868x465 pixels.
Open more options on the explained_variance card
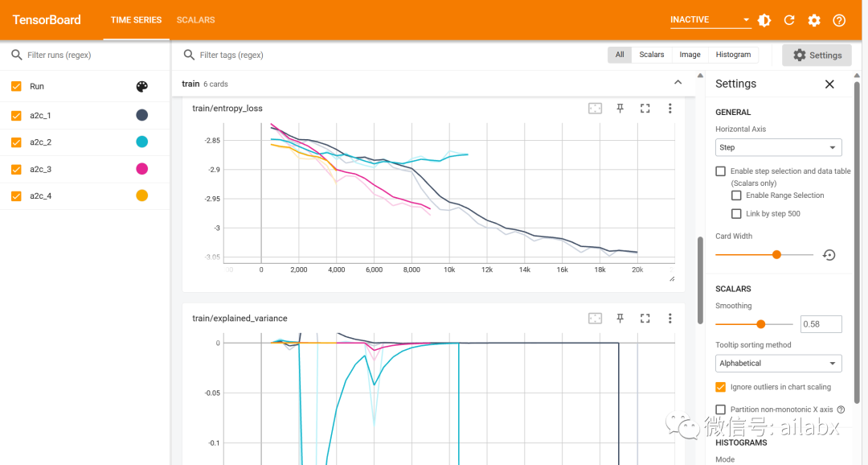click(x=669, y=318)
